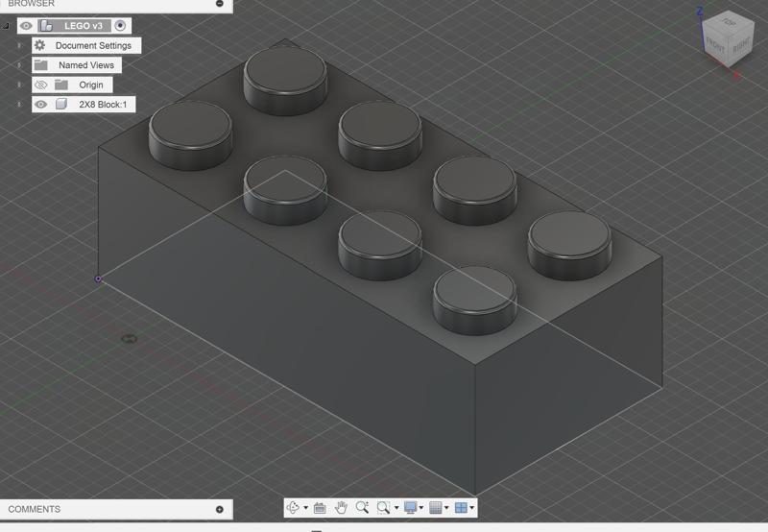Viewport: 768px width, 532px height.
Task: Click the FRONT face of ViewCube
Action: tap(715, 46)
